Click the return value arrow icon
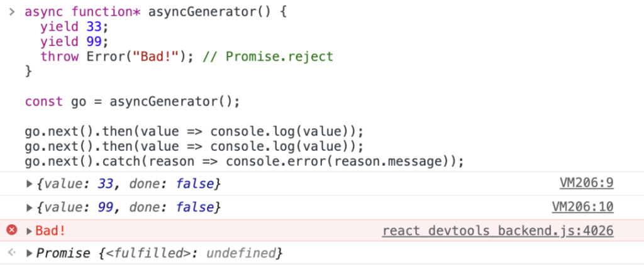The width and height of the screenshot is (644, 265). (x=12, y=253)
